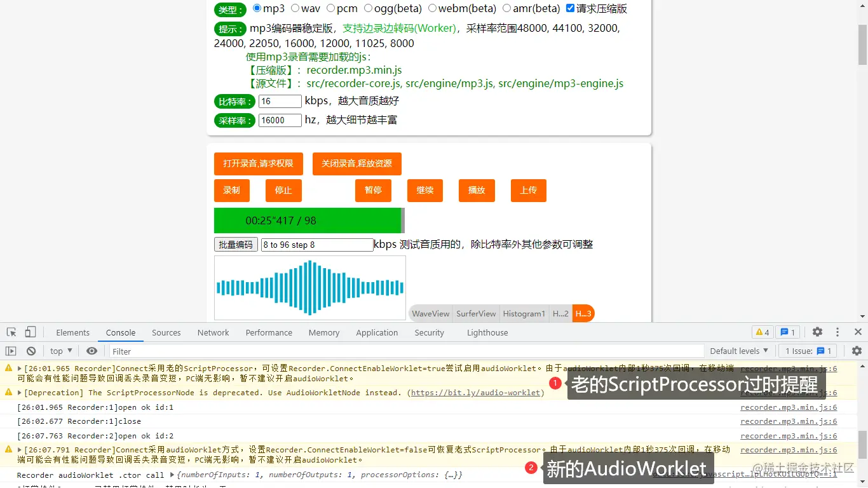
Task: Click 关闭录音,释放资源 button
Action: pos(357,163)
